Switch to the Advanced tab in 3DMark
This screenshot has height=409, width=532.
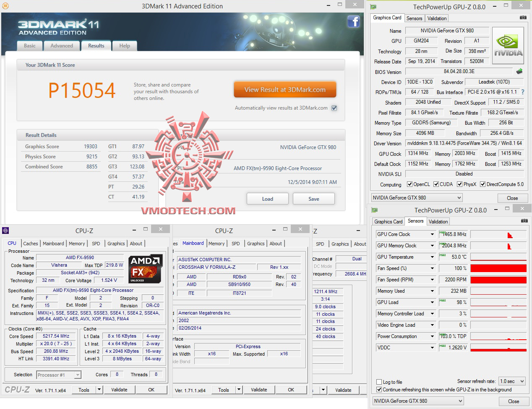click(x=62, y=46)
